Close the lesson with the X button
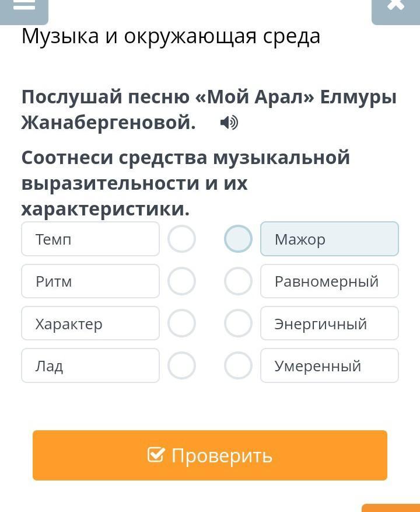The image size is (420, 512). (x=395, y=7)
